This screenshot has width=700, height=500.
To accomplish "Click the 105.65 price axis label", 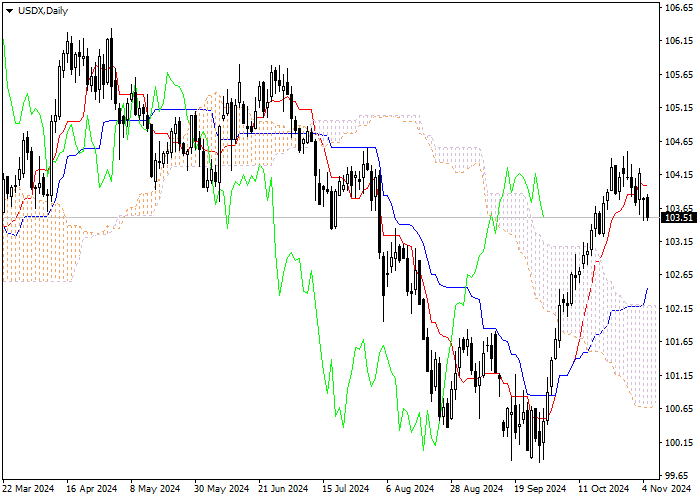I will click(x=679, y=75).
